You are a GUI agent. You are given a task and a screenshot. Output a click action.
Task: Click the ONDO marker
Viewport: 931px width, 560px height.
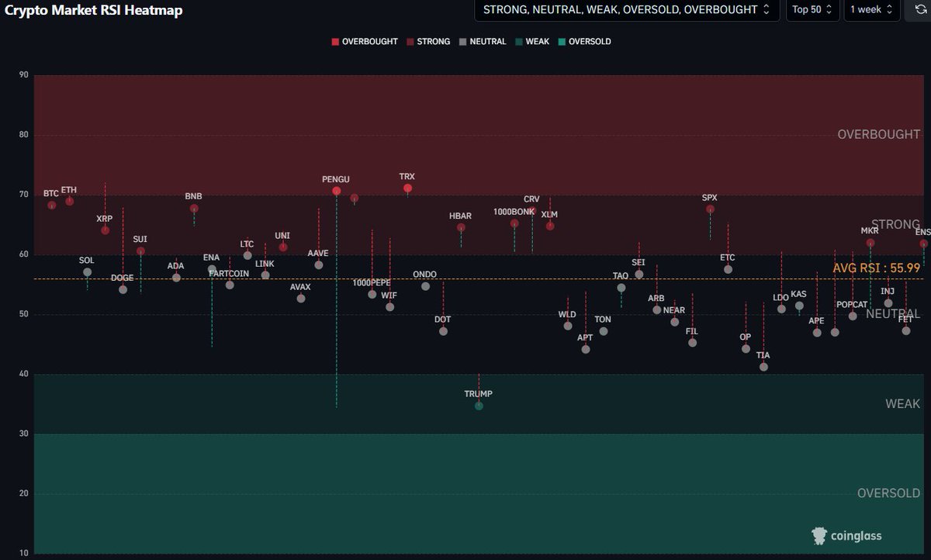click(425, 286)
